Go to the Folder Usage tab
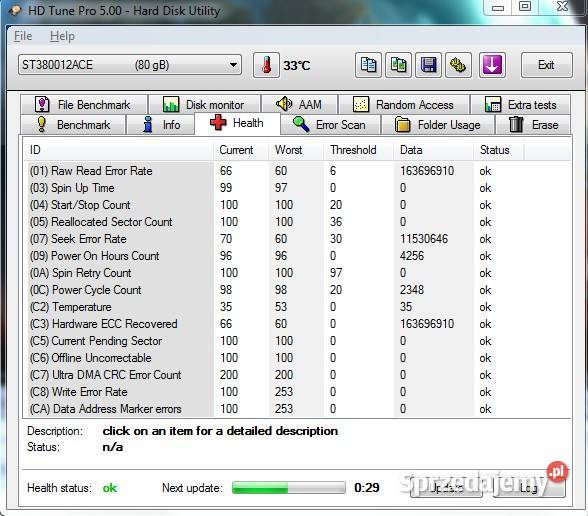 point(438,124)
